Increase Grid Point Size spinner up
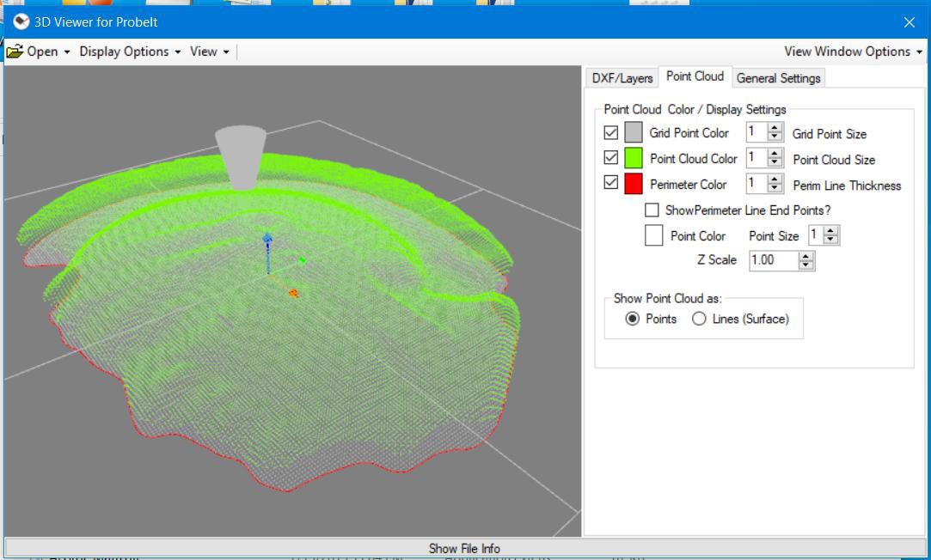Viewport: 931px width, 560px height. [775, 127]
